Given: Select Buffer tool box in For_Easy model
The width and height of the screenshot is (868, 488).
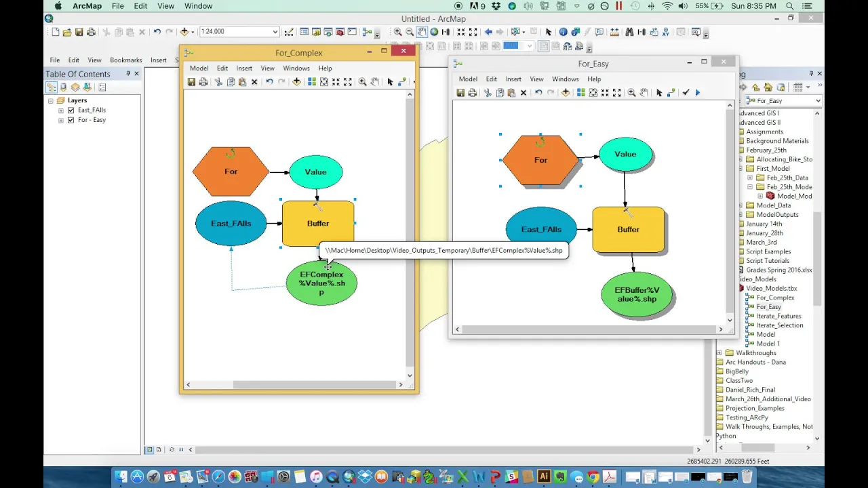Looking at the screenshot, I should click(x=628, y=230).
